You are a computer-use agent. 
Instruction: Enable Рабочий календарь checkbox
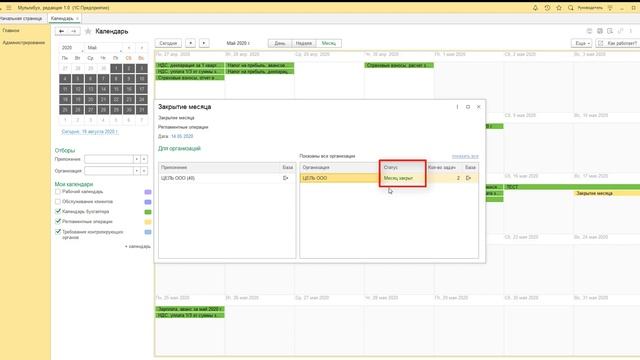(58, 191)
